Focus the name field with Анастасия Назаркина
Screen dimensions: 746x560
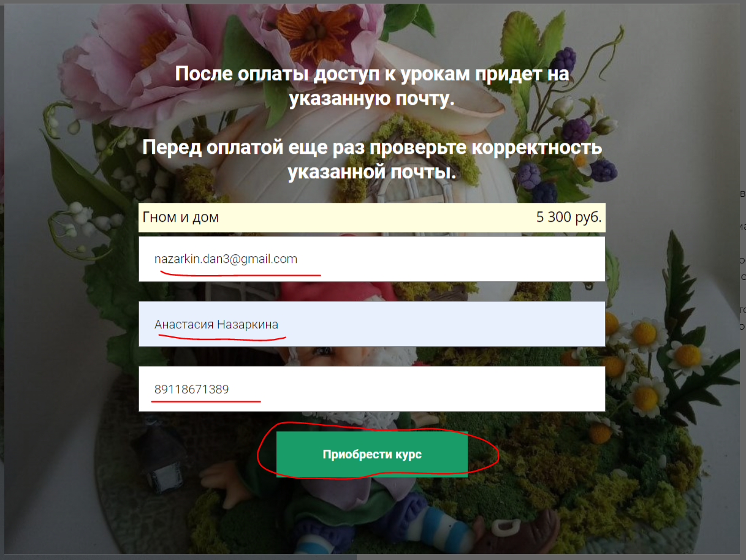pyautogui.click(x=372, y=324)
